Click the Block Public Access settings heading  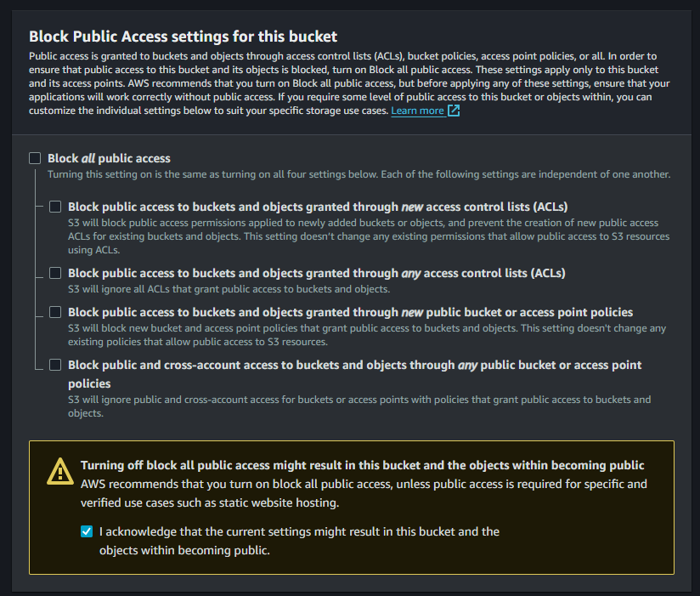click(x=183, y=37)
